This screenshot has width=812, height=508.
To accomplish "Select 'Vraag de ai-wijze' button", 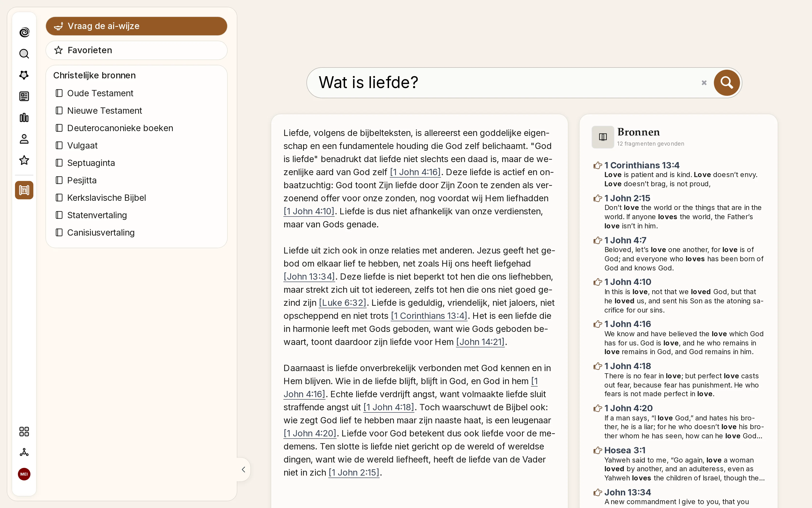I will (x=137, y=26).
